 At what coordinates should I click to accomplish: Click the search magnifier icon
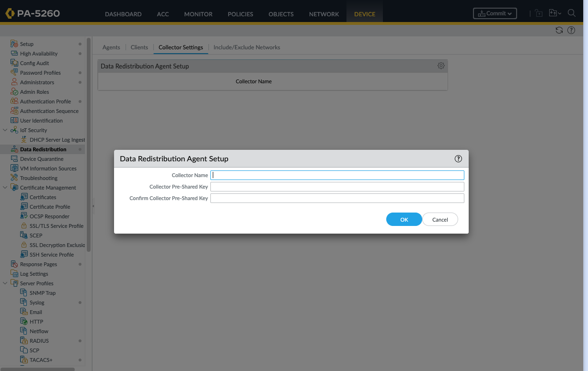[572, 13]
